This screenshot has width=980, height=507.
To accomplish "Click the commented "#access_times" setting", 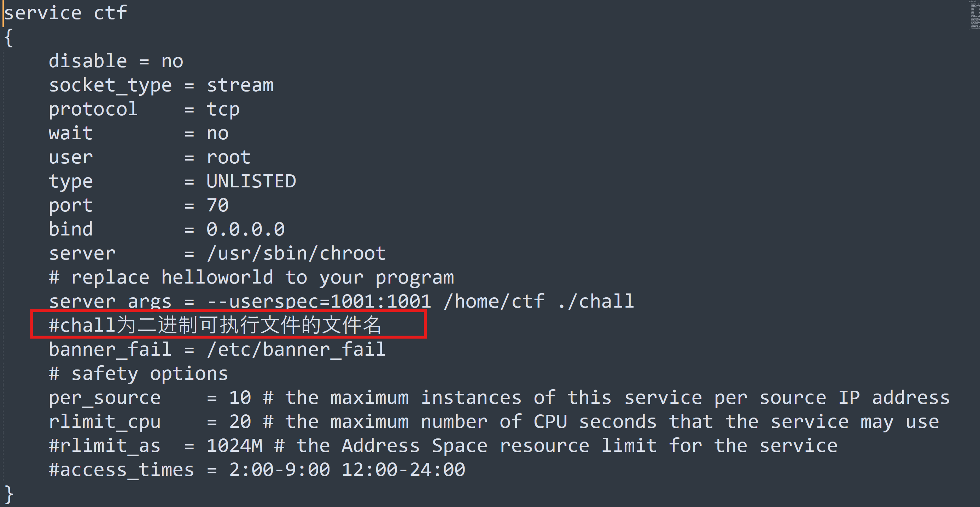I will (121, 470).
